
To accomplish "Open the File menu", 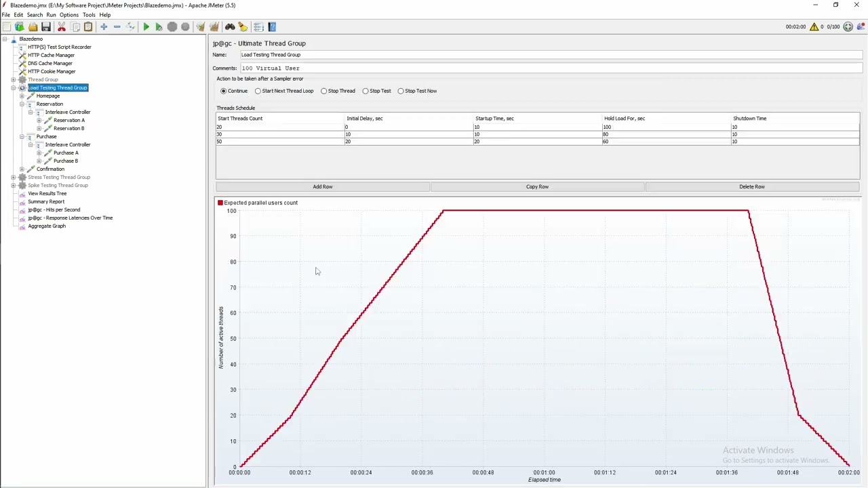I will coord(5,15).
